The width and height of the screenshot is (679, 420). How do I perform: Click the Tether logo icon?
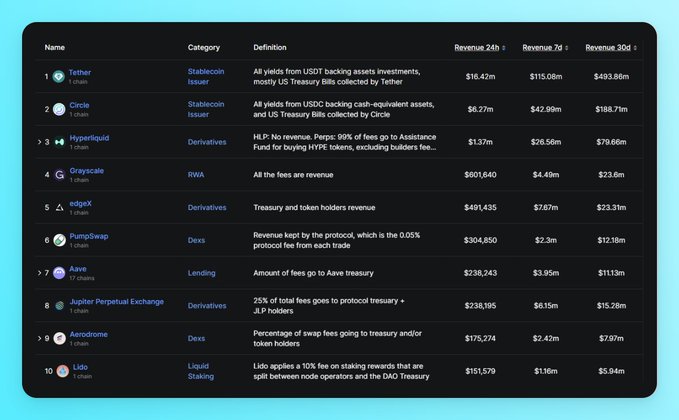click(x=59, y=77)
